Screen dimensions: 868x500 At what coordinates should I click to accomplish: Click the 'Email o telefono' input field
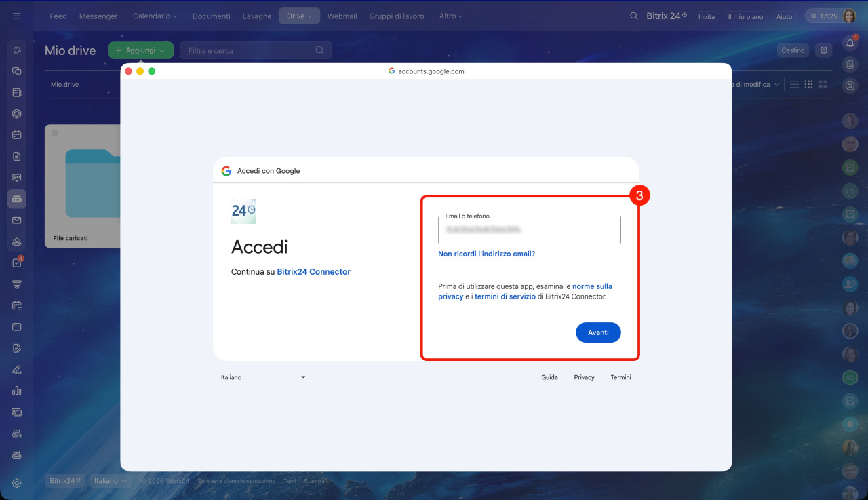529,231
